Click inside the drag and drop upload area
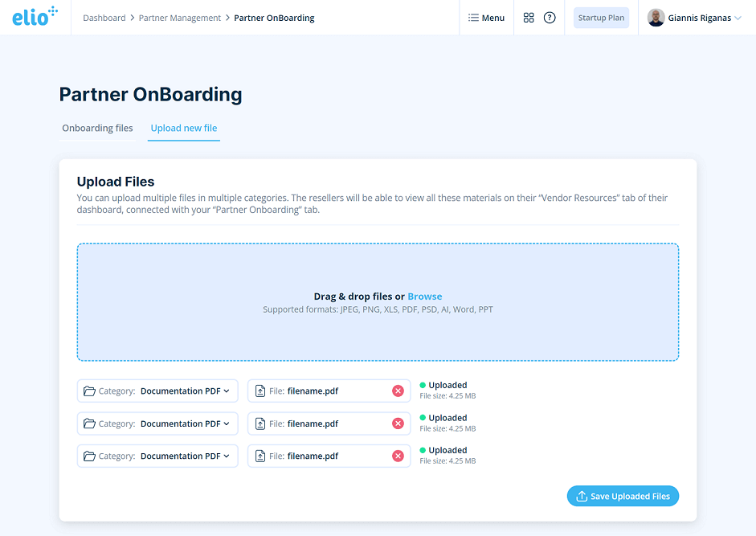 378,302
